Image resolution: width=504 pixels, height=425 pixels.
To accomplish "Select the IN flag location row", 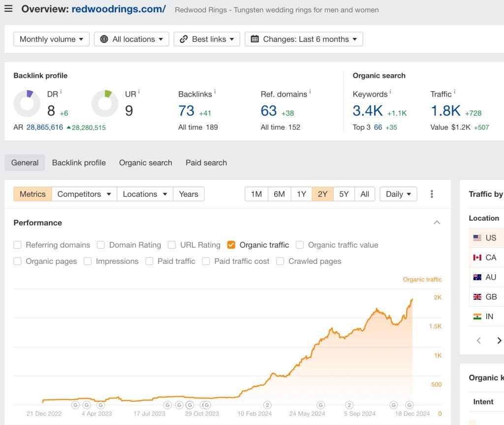I will pyautogui.click(x=486, y=316).
